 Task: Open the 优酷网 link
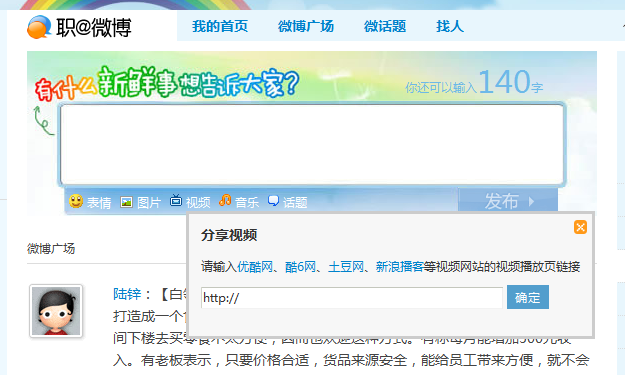[x=255, y=266]
